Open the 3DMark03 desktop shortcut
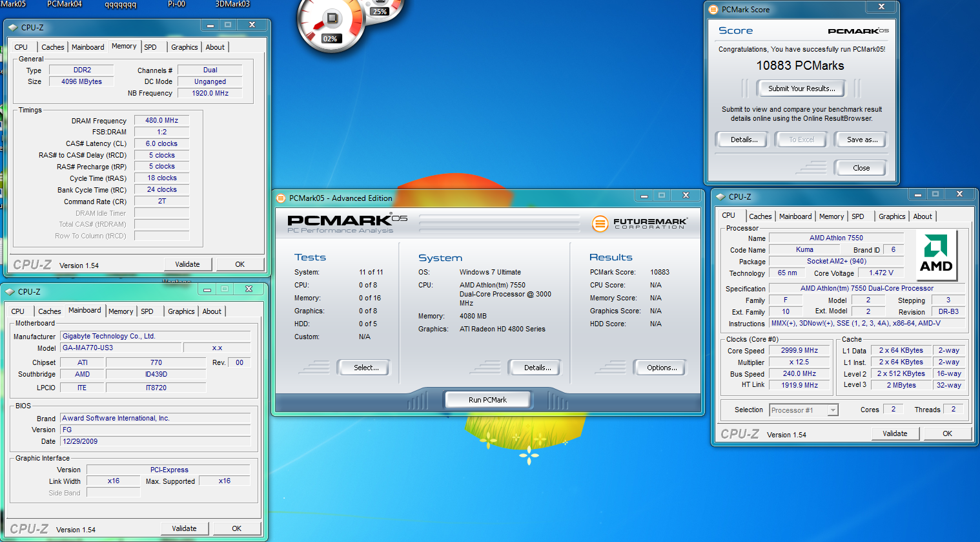 tap(232, 4)
